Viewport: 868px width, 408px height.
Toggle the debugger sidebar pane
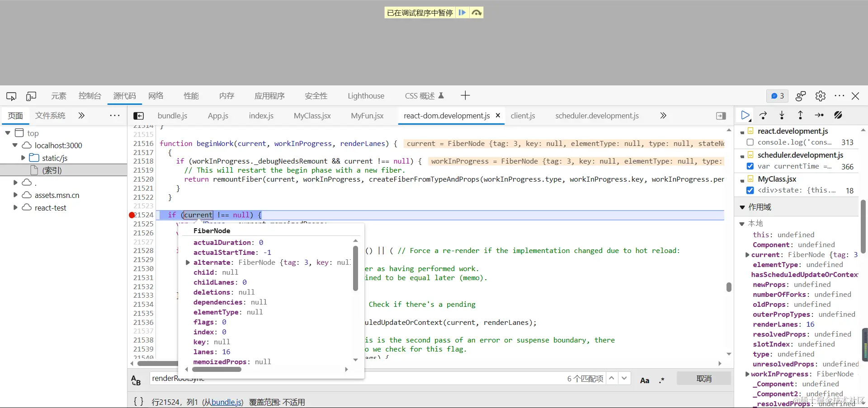click(x=721, y=116)
